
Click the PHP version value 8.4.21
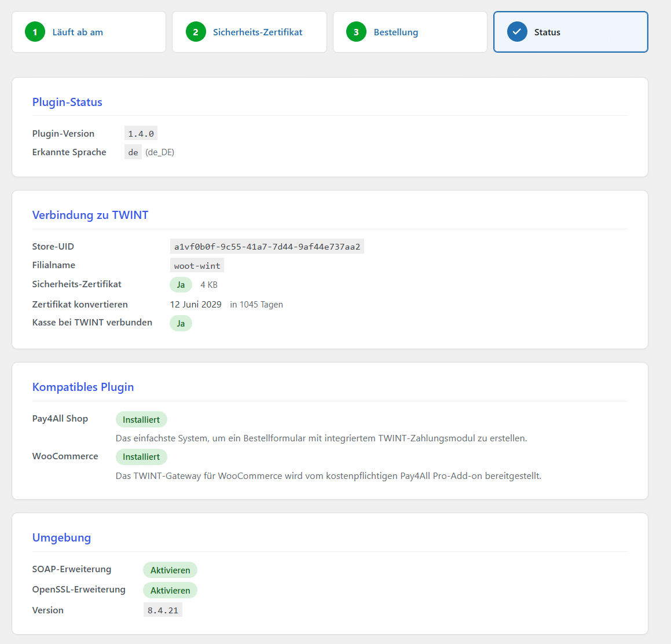[x=163, y=610]
